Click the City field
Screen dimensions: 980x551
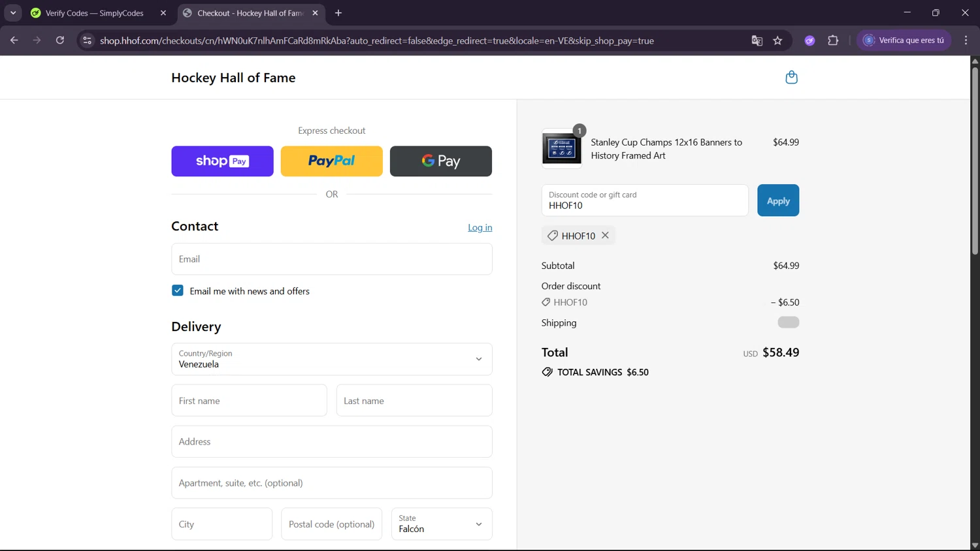(222, 524)
